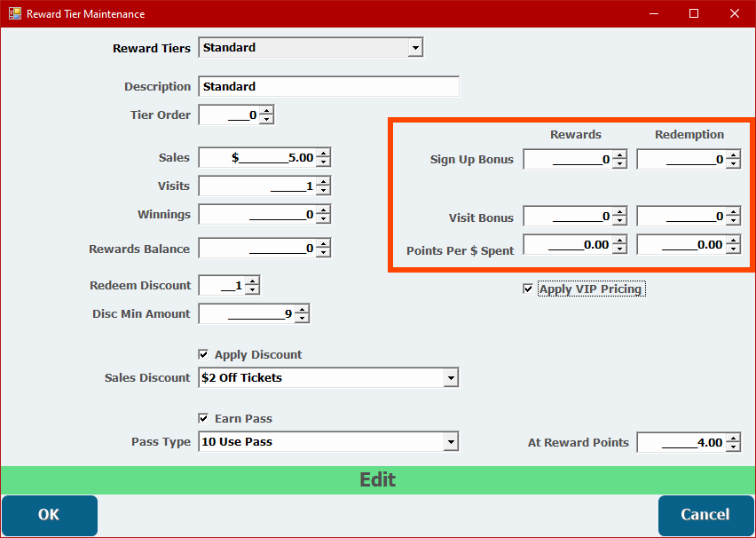The image size is (756, 538).
Task: Increase At Reward Points value
Action: click(x=733, y=437)
